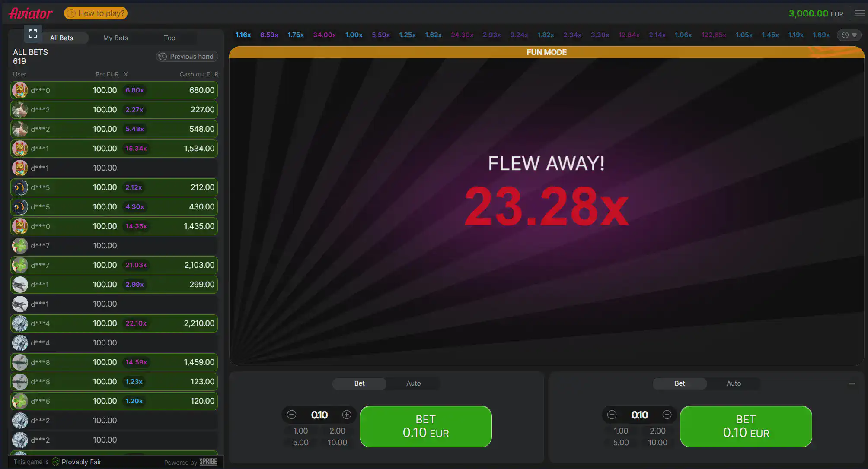This screenshot has width=868, height=469.
Task: Click the Aviator game logo icon
Action: click(30, 12)
